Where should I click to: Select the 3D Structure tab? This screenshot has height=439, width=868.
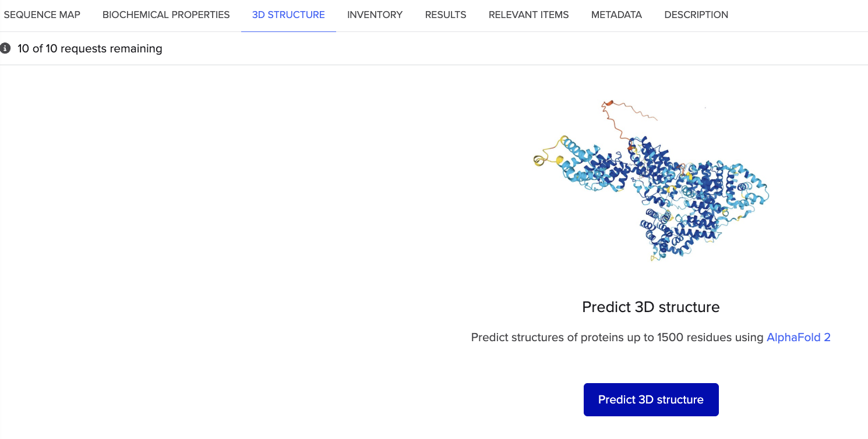point(288,15)
